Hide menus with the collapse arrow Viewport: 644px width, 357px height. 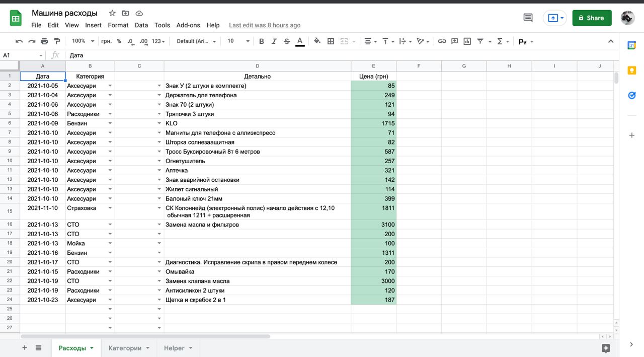611,41
